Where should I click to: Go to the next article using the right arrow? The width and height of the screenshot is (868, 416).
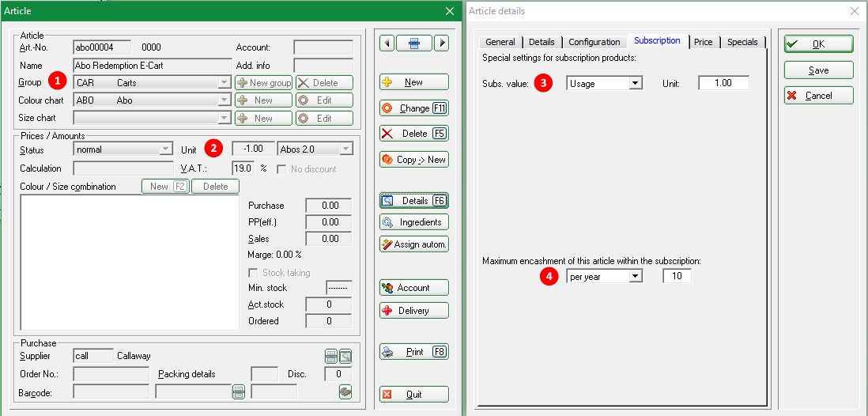441,43
